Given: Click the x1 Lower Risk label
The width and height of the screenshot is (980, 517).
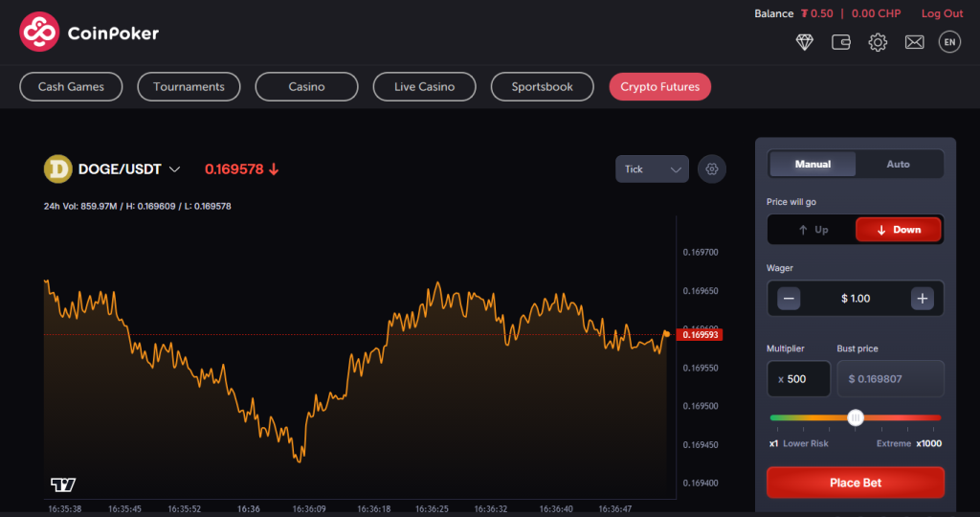Looking at the screenshot, I should [799, 443].
